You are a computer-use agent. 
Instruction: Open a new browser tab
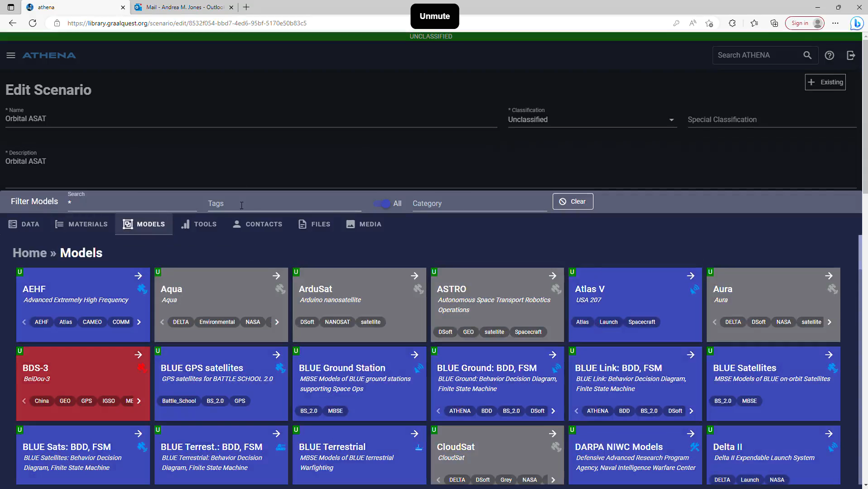(x=246, y=7)
